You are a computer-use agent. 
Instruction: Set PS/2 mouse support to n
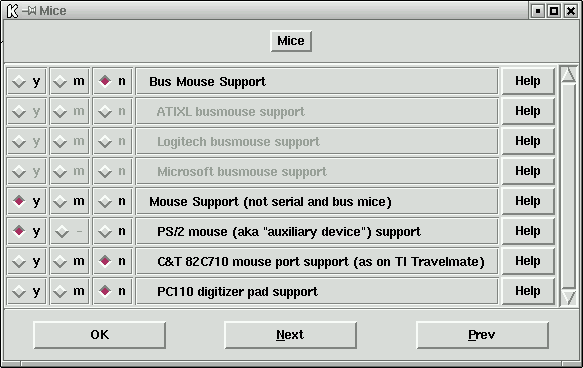coord(113,231)
